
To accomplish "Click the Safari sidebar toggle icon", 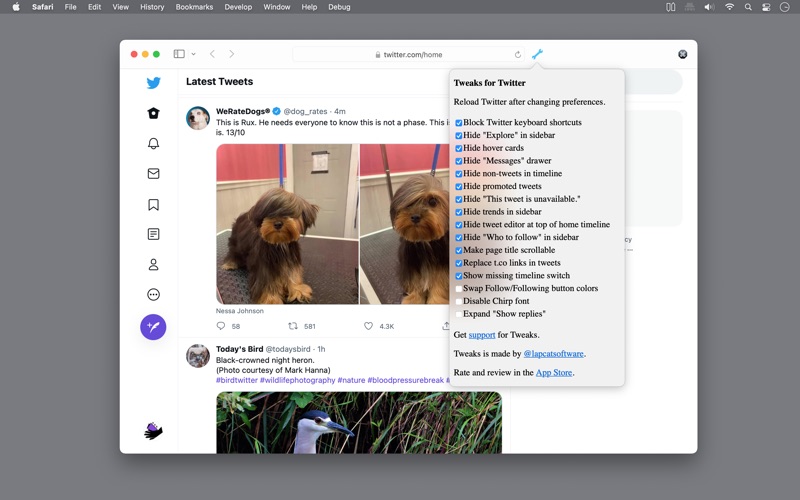I will (179, 54).
